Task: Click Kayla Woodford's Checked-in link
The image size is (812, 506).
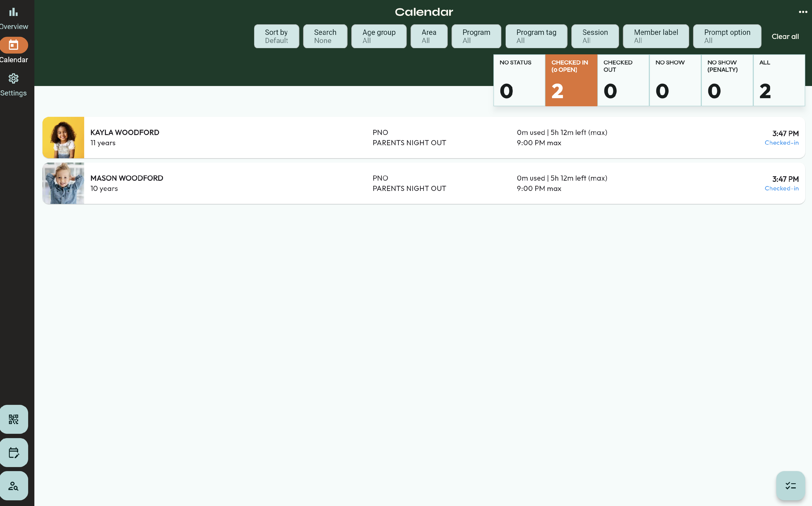Action: [781, 143]
